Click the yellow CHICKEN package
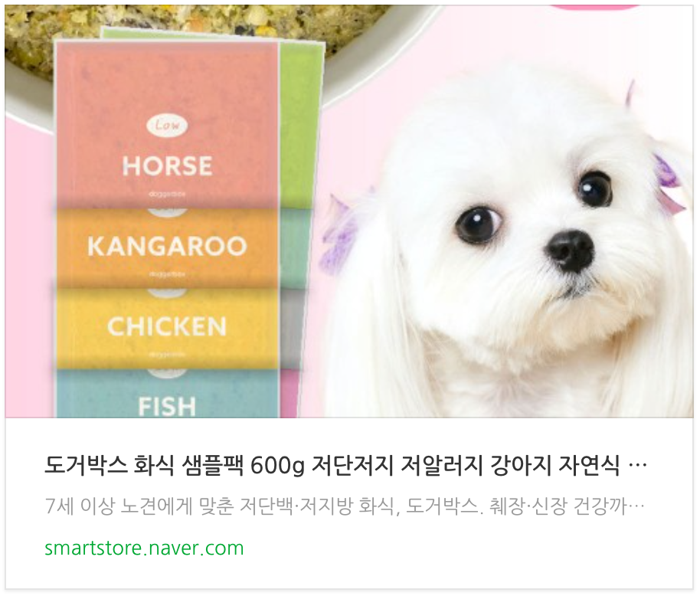Image resolution: width=700 pixels, height=596 pixels. [x=167, y=327]
